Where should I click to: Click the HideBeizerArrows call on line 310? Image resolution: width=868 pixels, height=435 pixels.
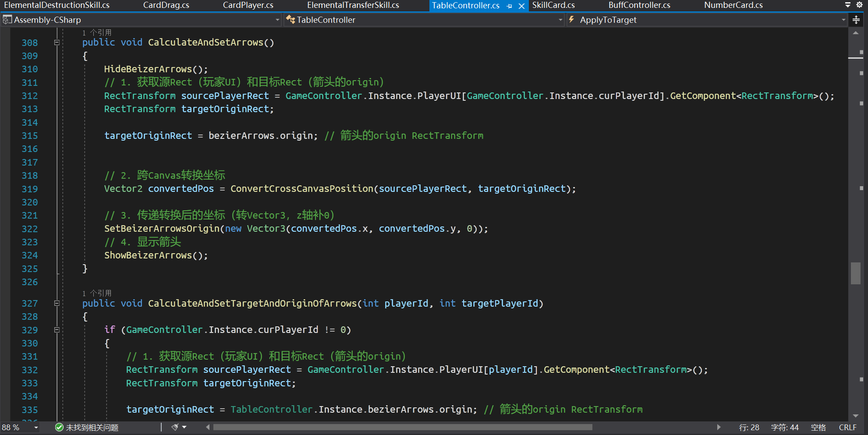coord(148,69)
